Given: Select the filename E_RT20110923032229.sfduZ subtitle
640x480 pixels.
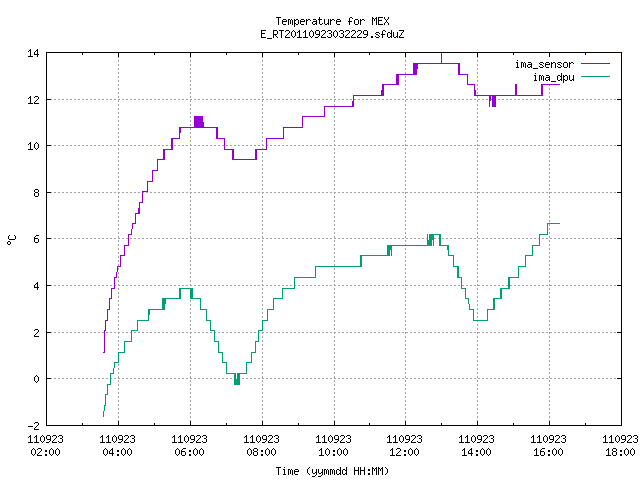Looking at the screenshot, I should tap(332, 34).
